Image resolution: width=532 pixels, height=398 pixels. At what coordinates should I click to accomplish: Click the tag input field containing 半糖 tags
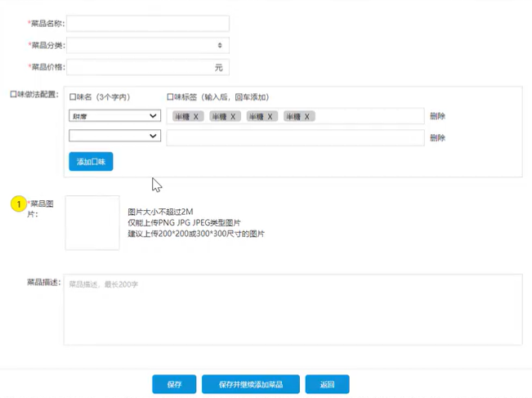coord(295,116)
